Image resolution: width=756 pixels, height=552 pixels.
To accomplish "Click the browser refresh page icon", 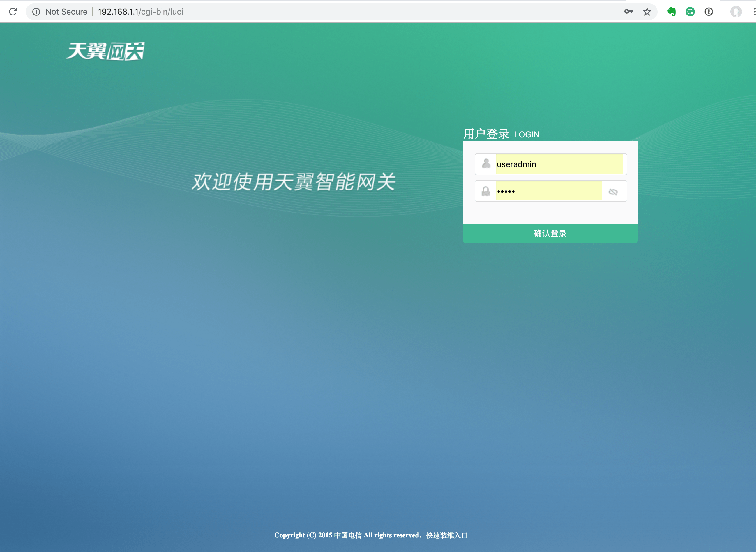I will (13, 11).
